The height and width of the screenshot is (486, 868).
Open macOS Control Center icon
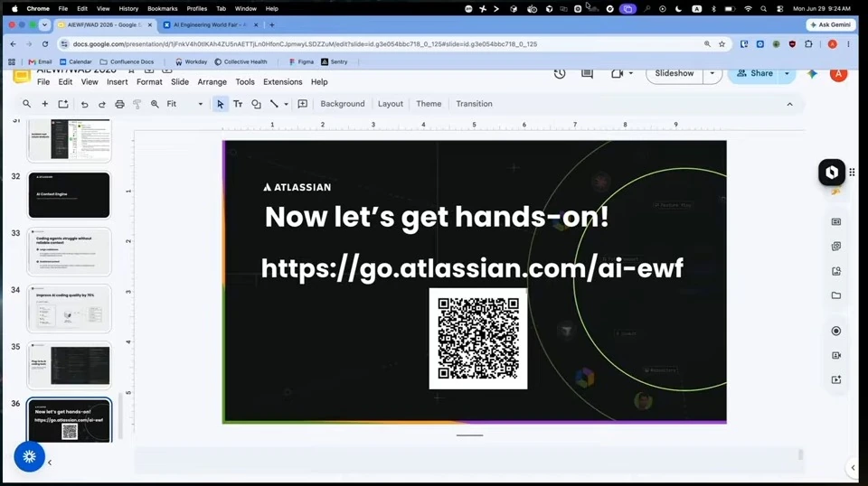coord(780,9)
